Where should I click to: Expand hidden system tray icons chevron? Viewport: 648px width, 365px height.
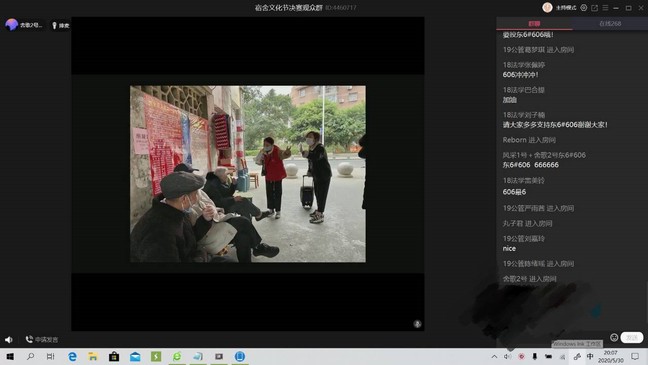[494, 356]
